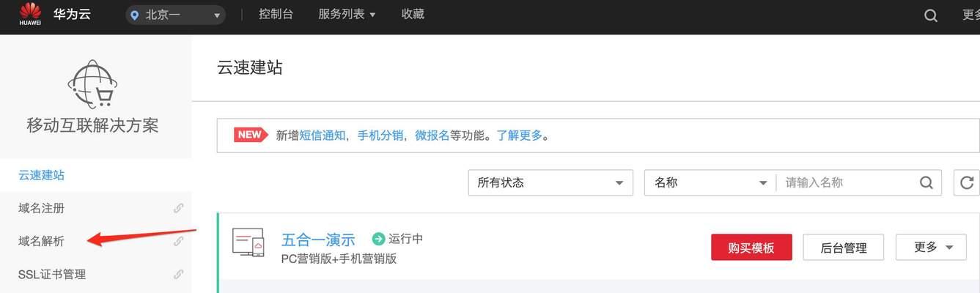Click the PC营销版+手机营销版 text
This screenshot has height=293, width=980.
coord(339,259)
